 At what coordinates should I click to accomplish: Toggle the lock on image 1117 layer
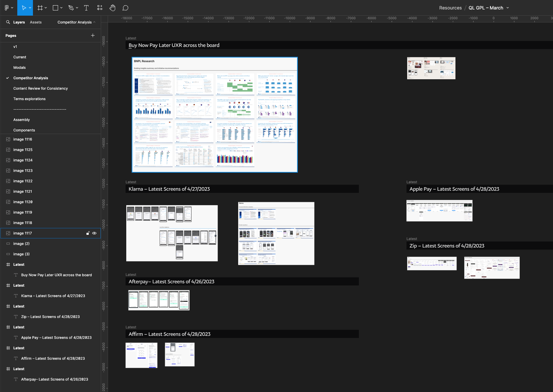tap(88, 233)
